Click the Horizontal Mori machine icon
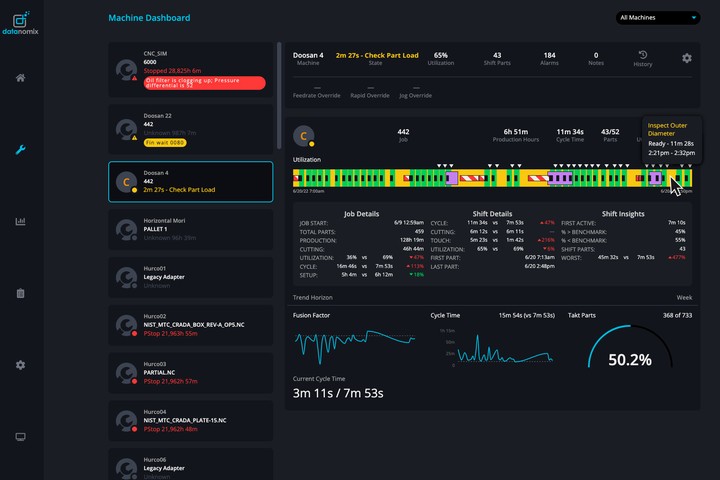The image size is (720, 480). (126, 230)
